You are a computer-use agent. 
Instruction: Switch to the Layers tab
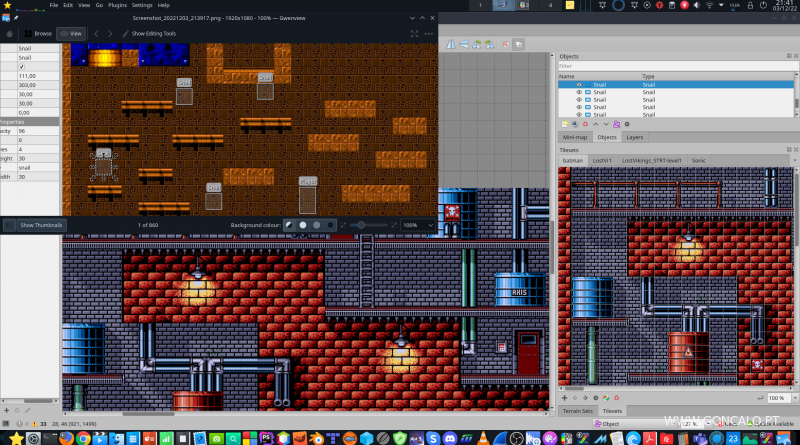pyautogui.click(x=635, y=137)
